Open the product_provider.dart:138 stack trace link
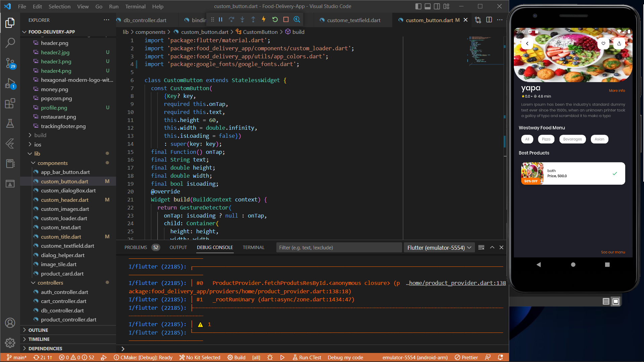Image resolution: width=644 pixels, height=362 pixels. click(x=456, y=283)
